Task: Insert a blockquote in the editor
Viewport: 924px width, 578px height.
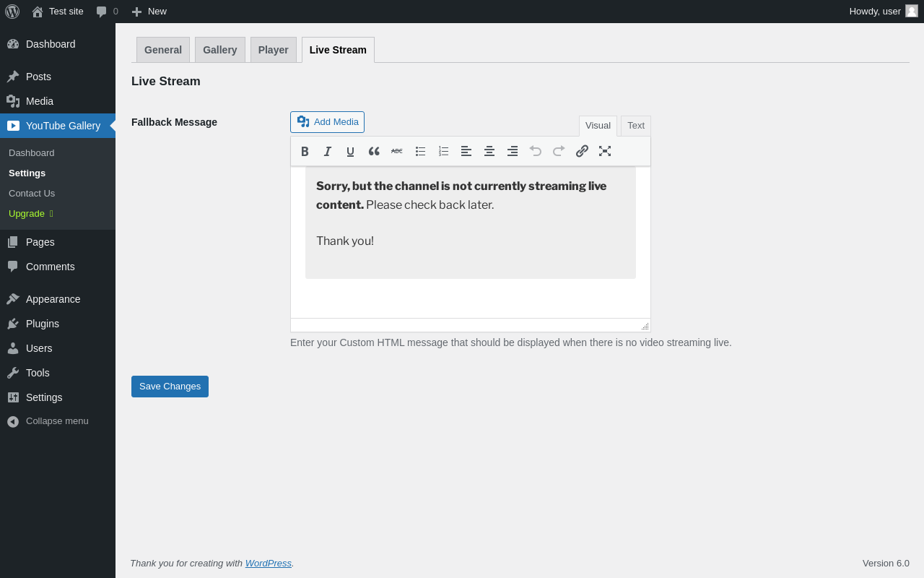Action: coord(374,151)
